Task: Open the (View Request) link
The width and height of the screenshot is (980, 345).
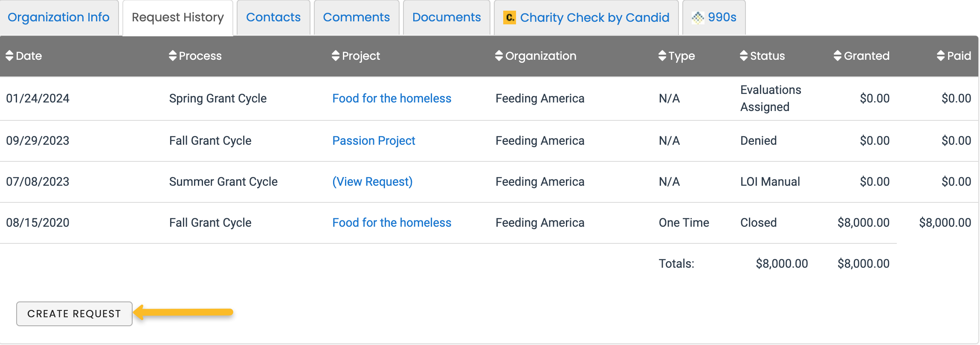Action: point(372,182)
